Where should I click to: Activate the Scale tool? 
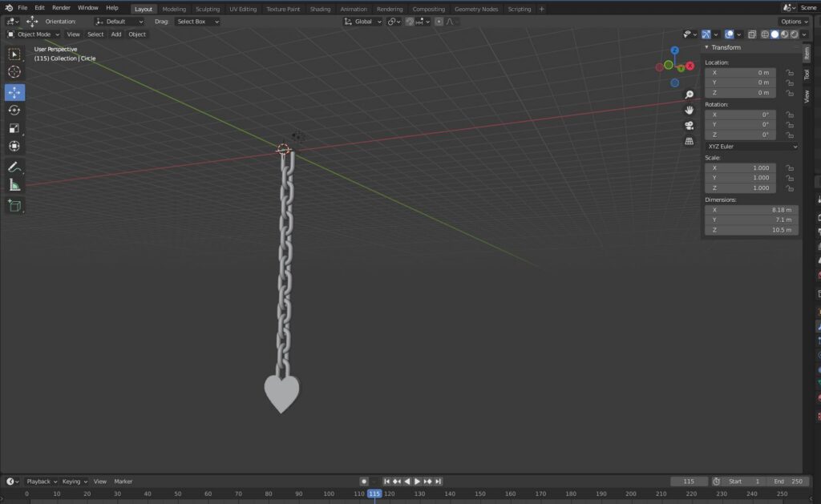[14, 128]
